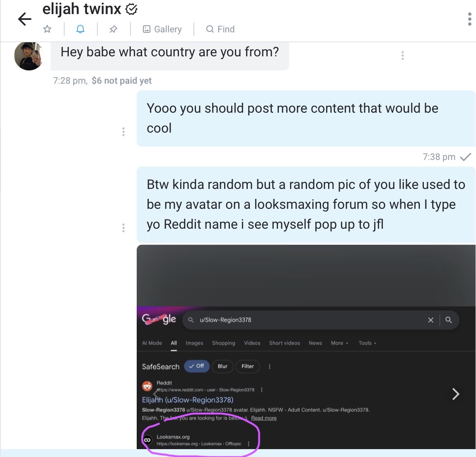The image size is (476, 457).
Task: Tap the back arrow
Action: point(25,19)
